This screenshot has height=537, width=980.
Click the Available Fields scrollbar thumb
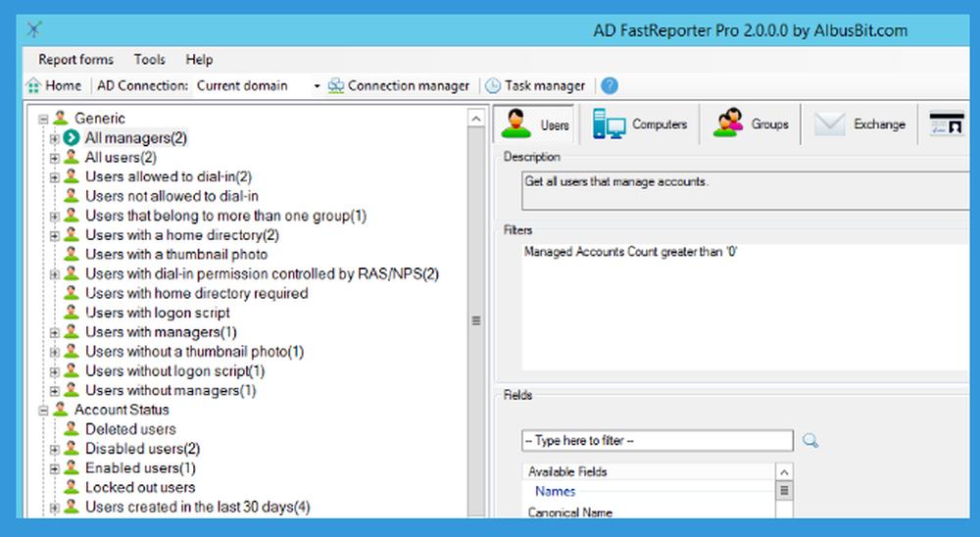[x=784, y=491]
